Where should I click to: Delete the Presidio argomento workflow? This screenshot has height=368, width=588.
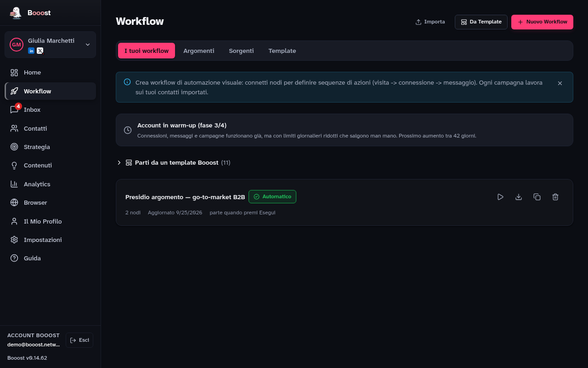pos(555,197)
